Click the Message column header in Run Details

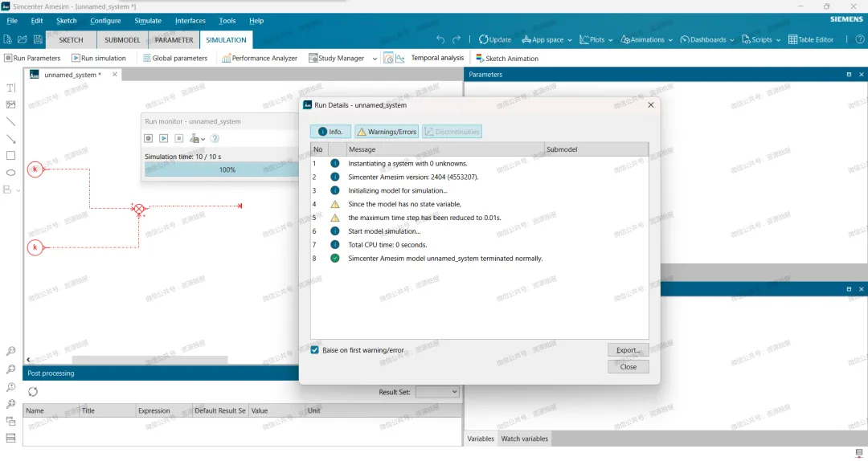(445, 149)
